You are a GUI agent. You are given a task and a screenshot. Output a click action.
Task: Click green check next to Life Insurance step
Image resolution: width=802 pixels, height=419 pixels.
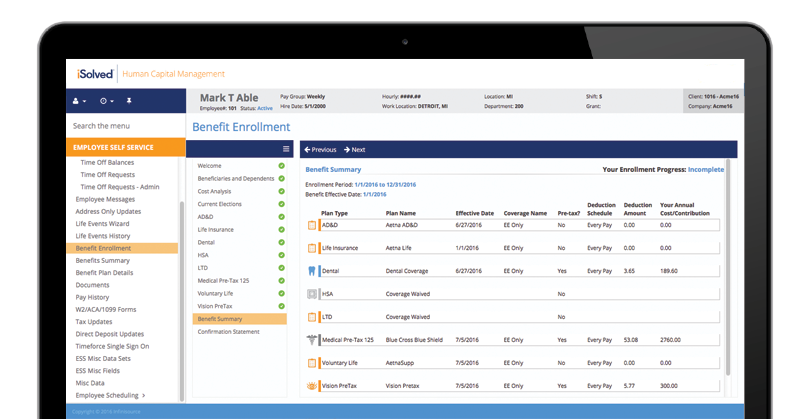(281, 230)
